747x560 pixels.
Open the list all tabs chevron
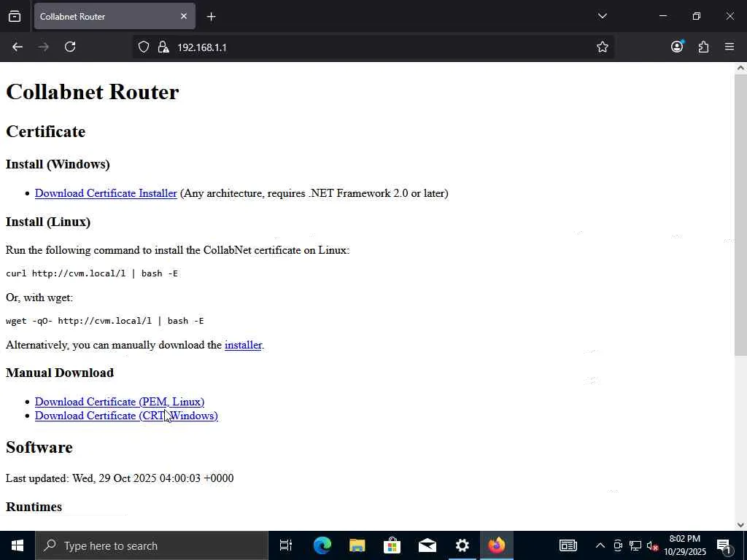[602, 16]
